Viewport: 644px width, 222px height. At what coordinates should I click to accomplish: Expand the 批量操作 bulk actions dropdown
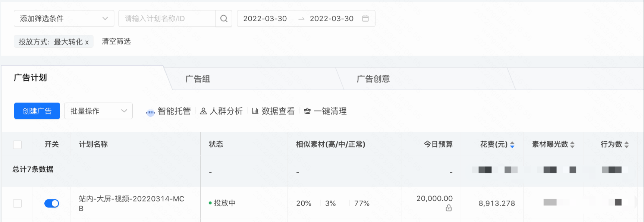click(x=98, y=111)
